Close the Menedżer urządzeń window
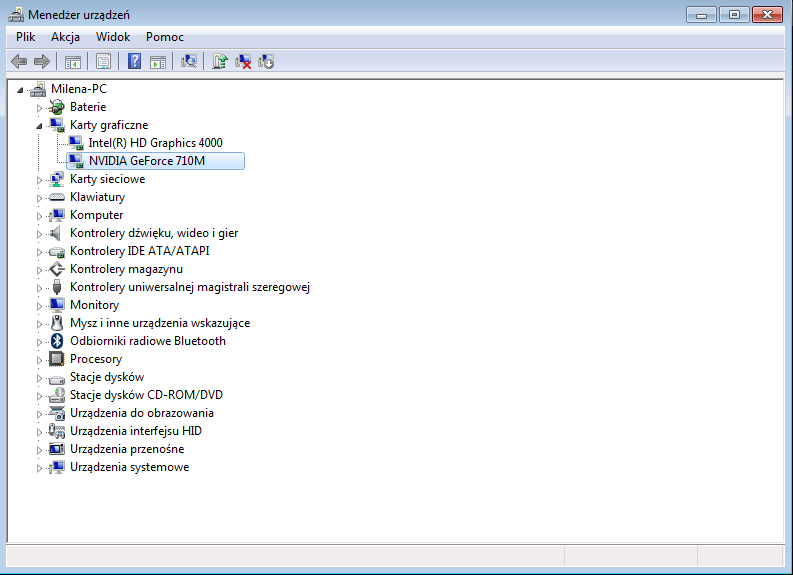Image resolution: width=793 pixels, height=575 pixels. click(767, 15)
